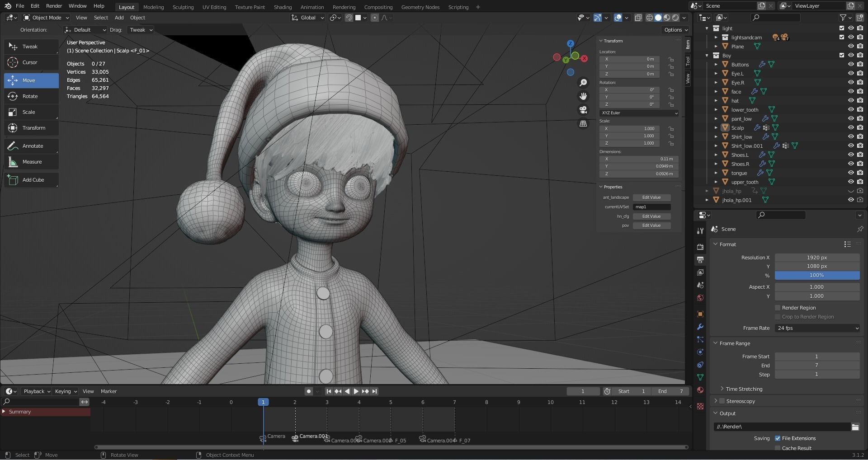Switch to the UV Editing workspace tab
The width and height of the screenshot is (868, 460).
(x=214, y=7)
